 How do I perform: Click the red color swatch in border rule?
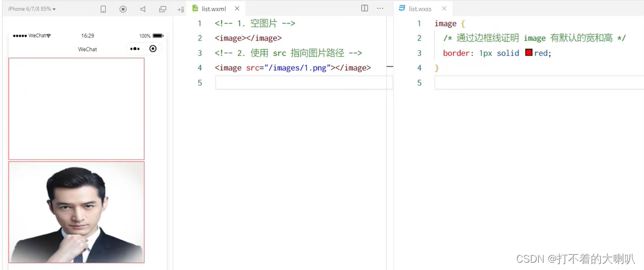(x=529, y=52)
